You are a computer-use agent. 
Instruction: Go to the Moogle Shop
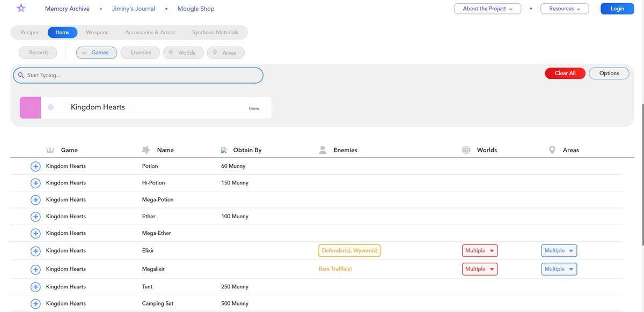click(196, 9)
